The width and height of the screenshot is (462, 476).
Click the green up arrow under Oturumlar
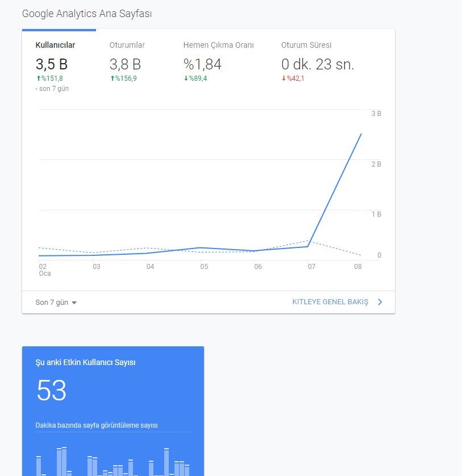pyautogui.click(x=113, y=78)
